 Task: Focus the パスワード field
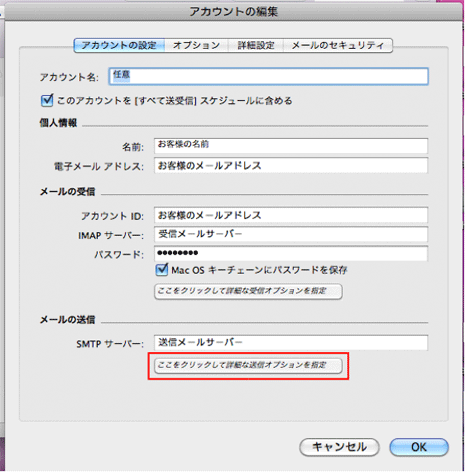291,254
